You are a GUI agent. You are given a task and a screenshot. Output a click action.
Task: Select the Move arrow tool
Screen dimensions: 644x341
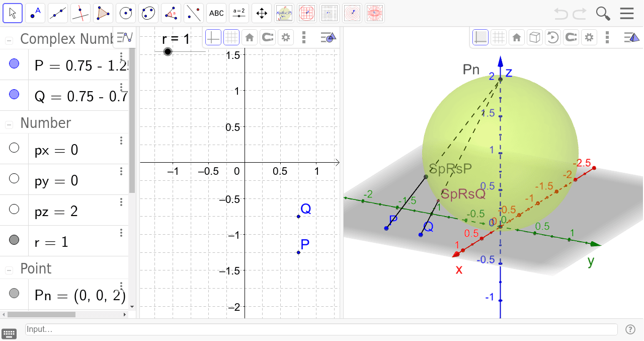click(12, 13)
